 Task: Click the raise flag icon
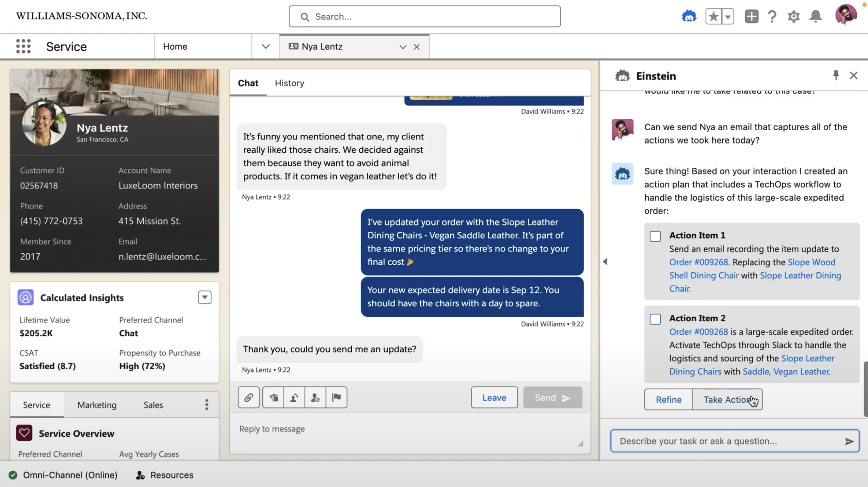point(336,397)
